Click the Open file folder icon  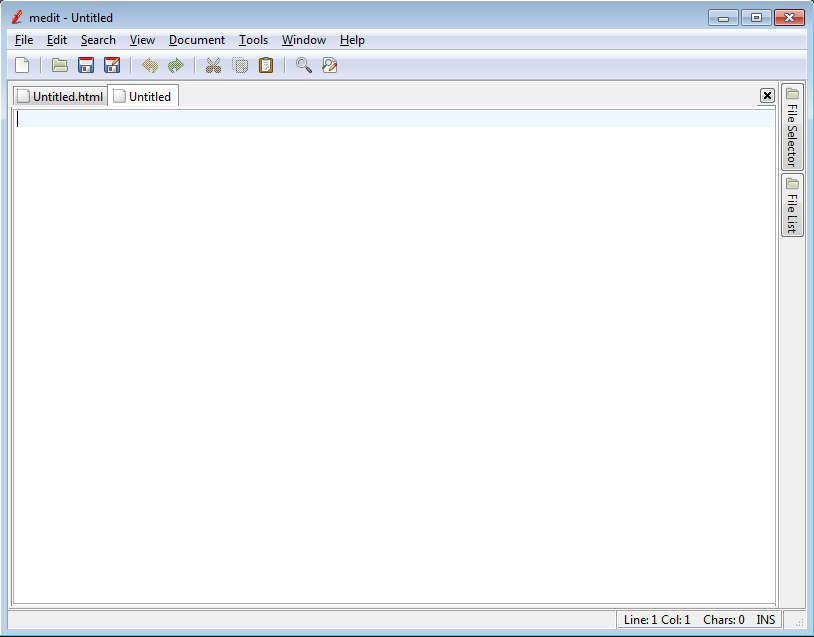pyautogui.click(x=60, y=65)
